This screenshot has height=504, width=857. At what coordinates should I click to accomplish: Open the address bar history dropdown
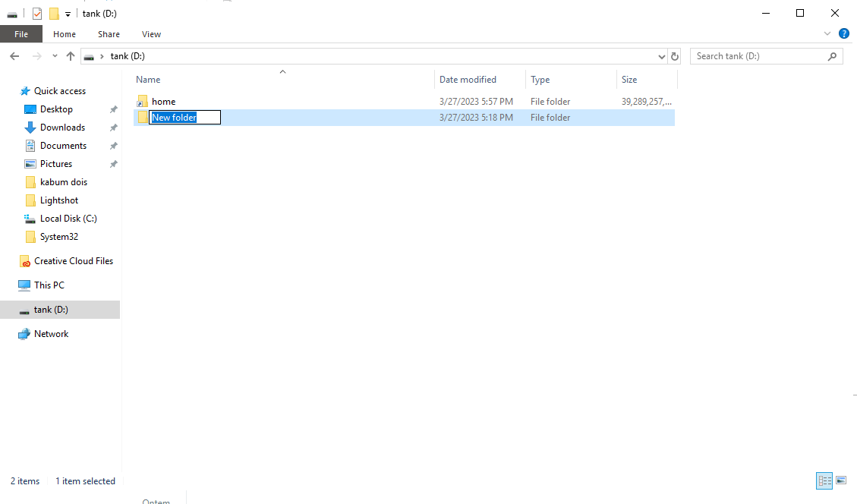coord(661,55)
